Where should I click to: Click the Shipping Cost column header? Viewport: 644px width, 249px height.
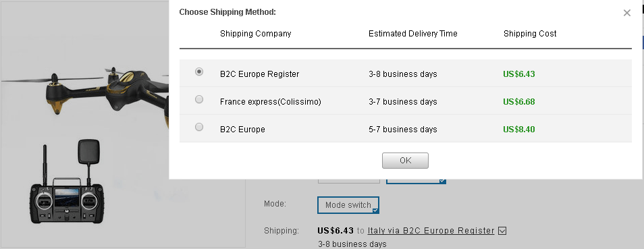point(530,34)
